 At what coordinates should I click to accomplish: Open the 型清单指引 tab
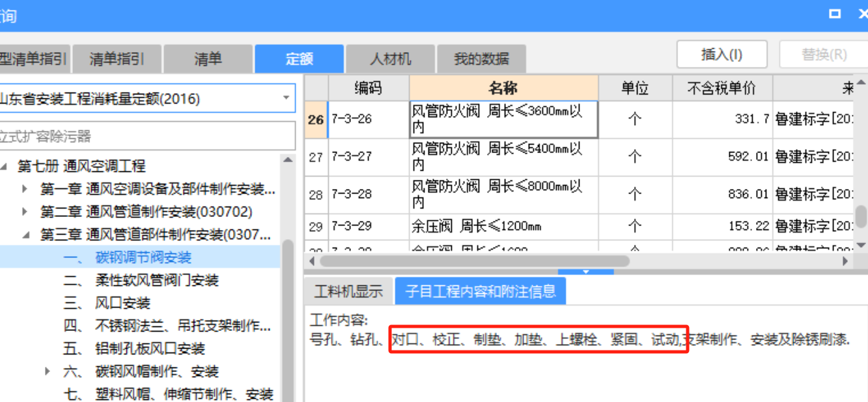click(30, 58)
